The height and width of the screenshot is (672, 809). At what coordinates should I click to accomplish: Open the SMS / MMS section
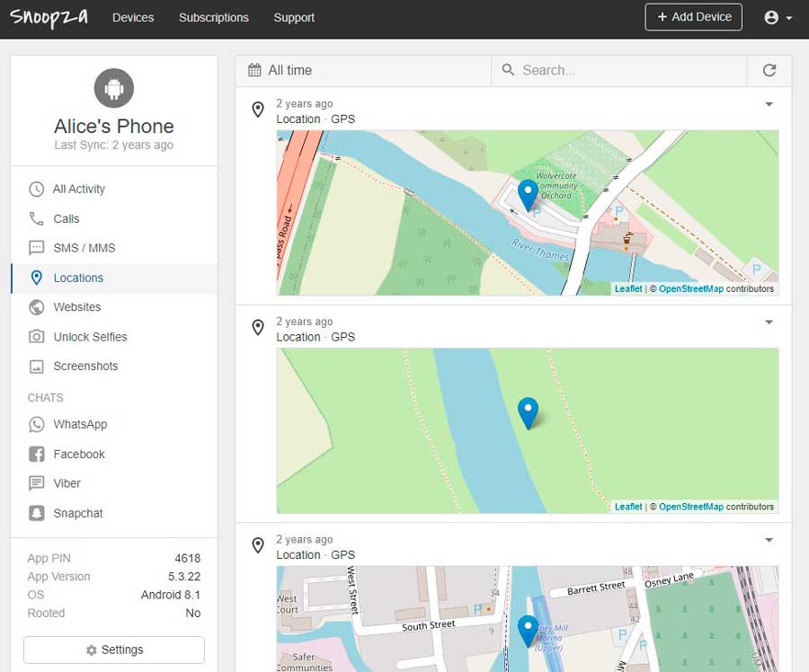(x=114, y=248)
